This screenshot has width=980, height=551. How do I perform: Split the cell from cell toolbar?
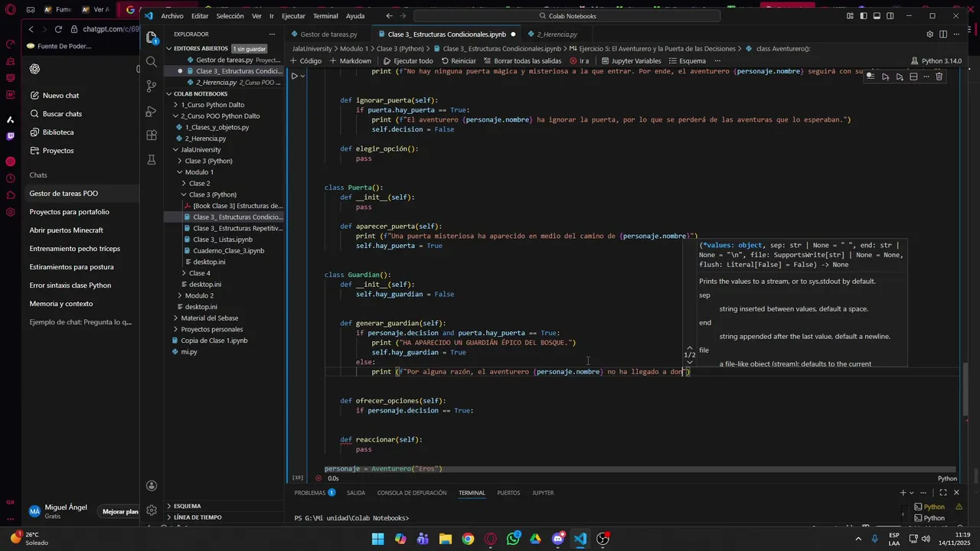coord(913,77)
